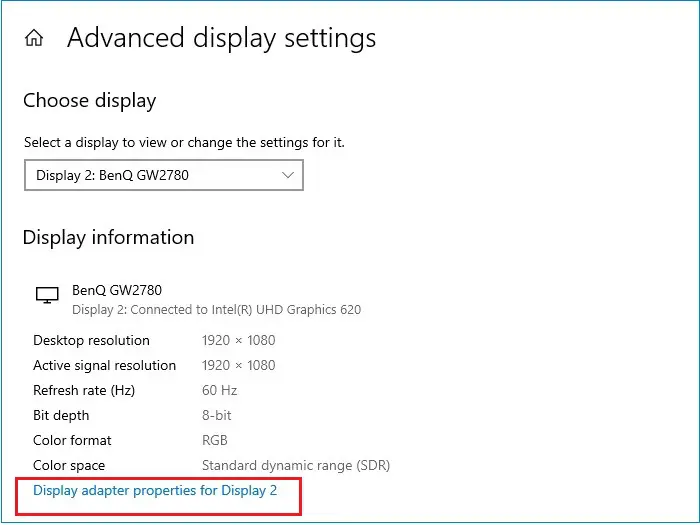The width and height of the screenshot is (700, 525).
Task: Click the Color format label
Action: pos(72,440)
